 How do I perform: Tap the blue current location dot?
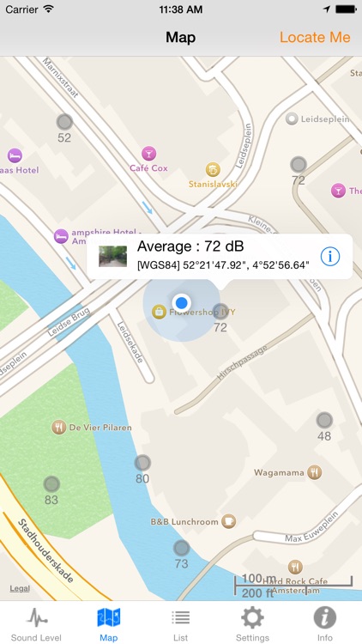click(181, 303)
